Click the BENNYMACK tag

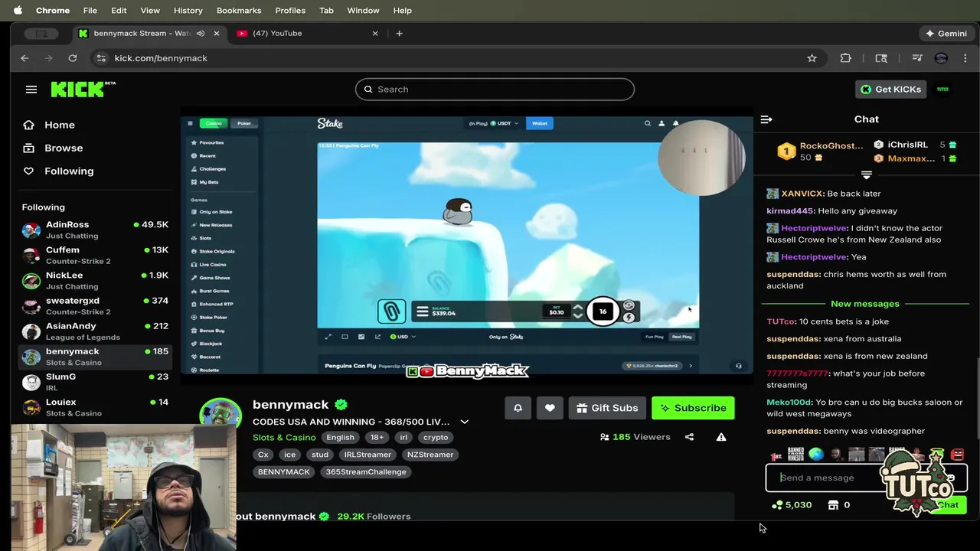284,472
